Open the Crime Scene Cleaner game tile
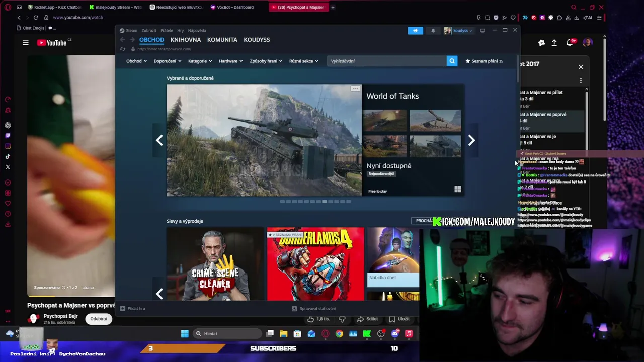 coord(215,264)
